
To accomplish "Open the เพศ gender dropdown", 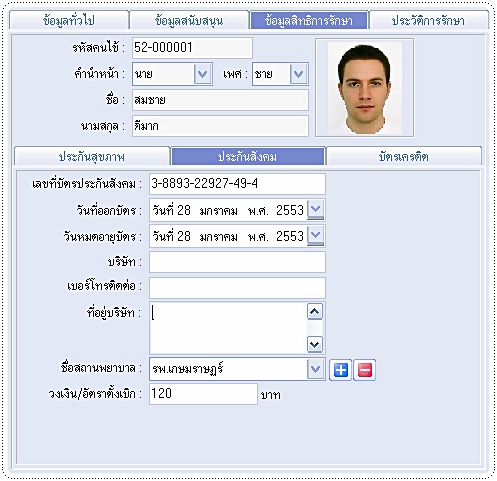I will click(298, 74).
